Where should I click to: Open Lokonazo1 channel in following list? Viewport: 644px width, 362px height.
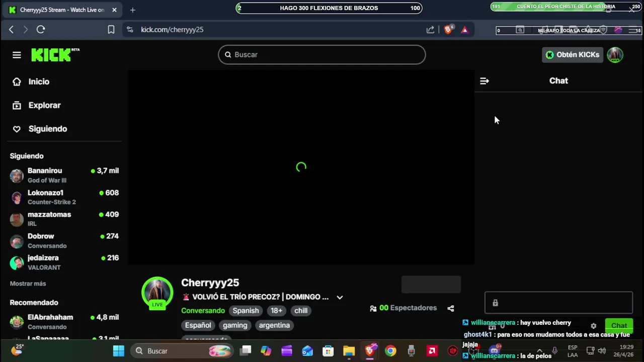[x=64, y=197]
